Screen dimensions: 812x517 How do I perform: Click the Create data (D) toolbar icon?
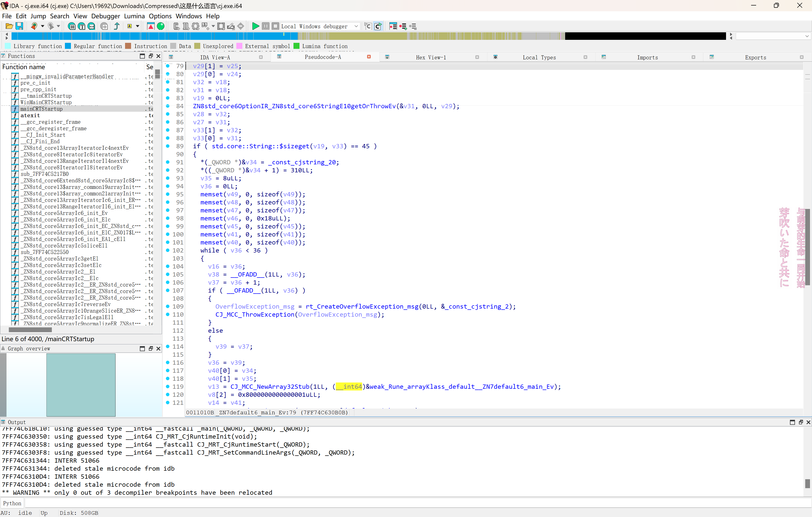186,26
